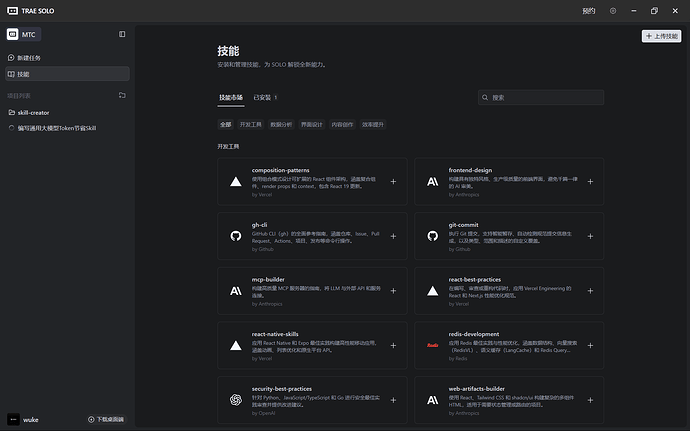Focus the 搜索 skills search field

[545, 98]
